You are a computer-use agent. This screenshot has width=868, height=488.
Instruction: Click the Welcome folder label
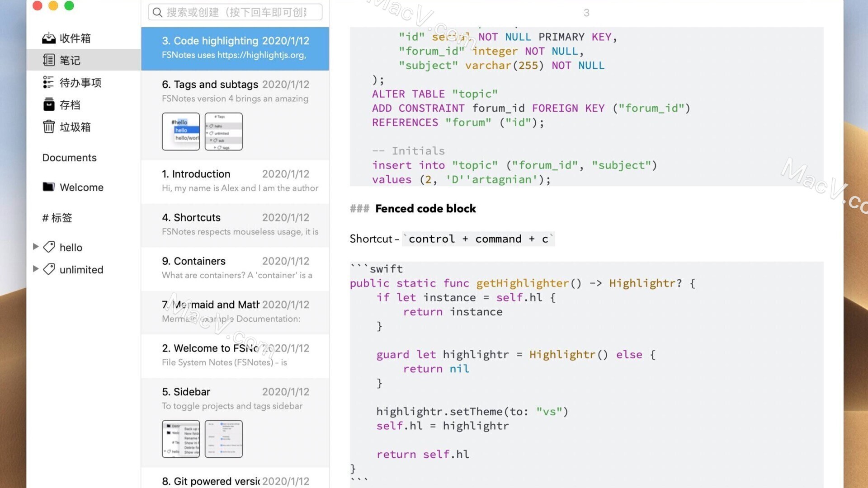(81, 187)
